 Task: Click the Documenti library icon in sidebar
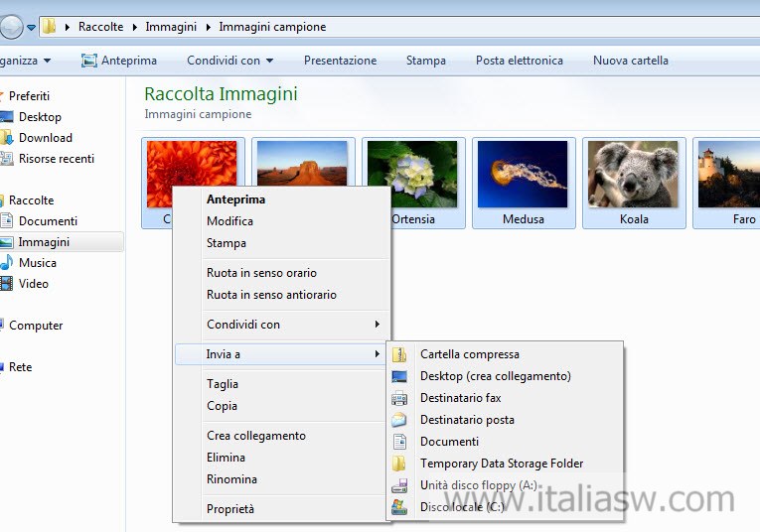(x=6, y=221)
